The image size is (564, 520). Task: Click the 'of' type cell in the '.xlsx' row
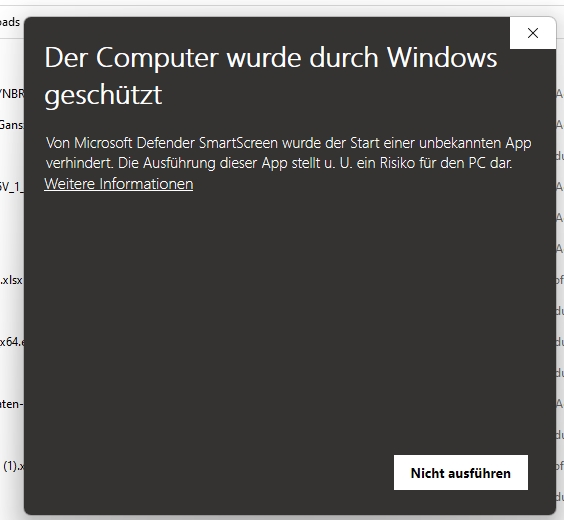click(x=560, y=280)
